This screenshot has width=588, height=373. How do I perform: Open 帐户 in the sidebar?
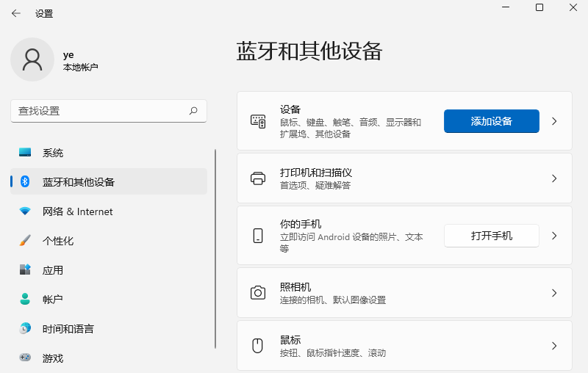click(53, 300)
